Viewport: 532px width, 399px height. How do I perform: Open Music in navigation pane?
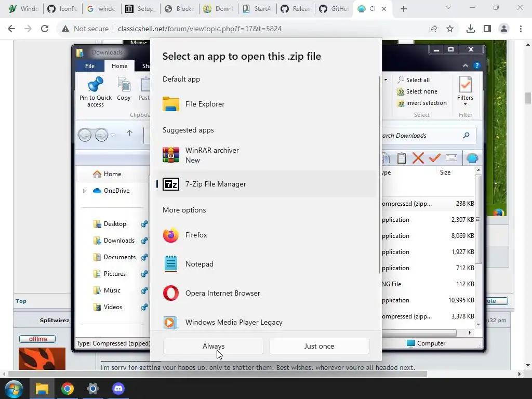[x=107, y=290]
